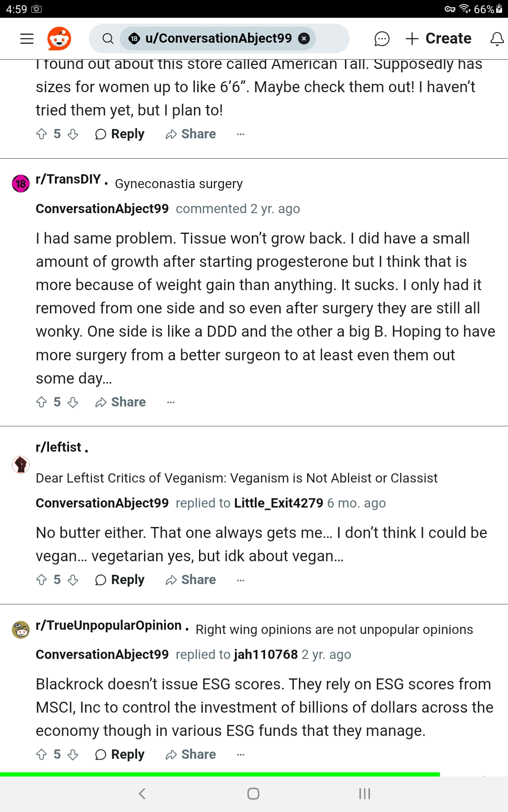Open the r/TrueUnpopularOpinion subreddit

pos(108,625)
